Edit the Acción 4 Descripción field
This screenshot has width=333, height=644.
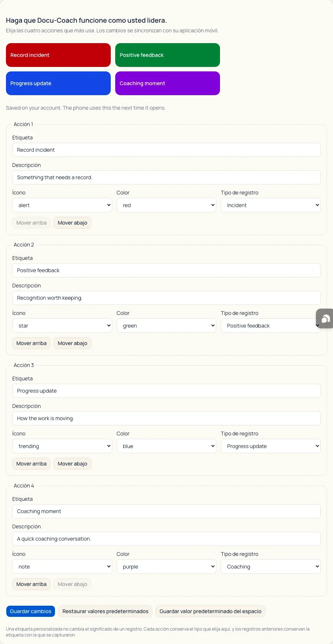pos(166,539)
